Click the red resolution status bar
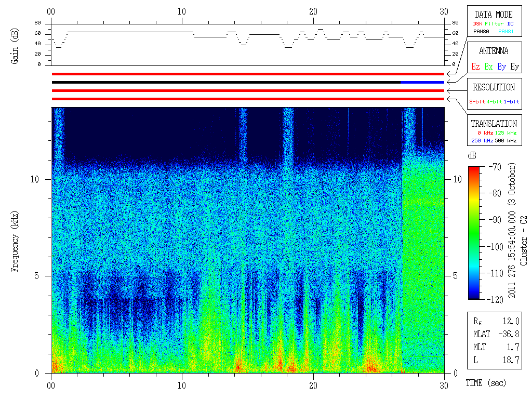The height and width of the screenshot is (399, 532). 248,90
